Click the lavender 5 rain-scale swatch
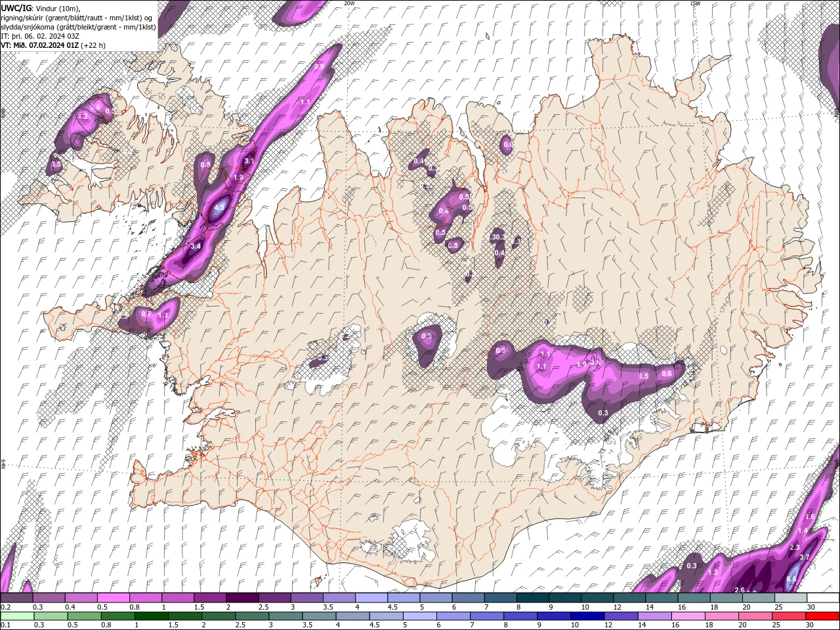 click(x=419, y=616)
